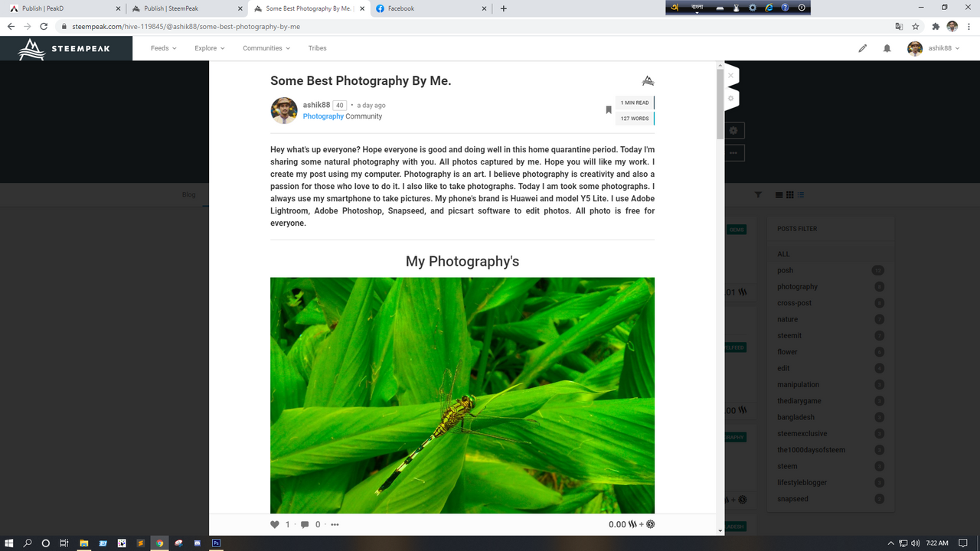Click the reputation badge 40
Image resolution: width=980 pixels, height=551 pixels.
pos(339,106)
